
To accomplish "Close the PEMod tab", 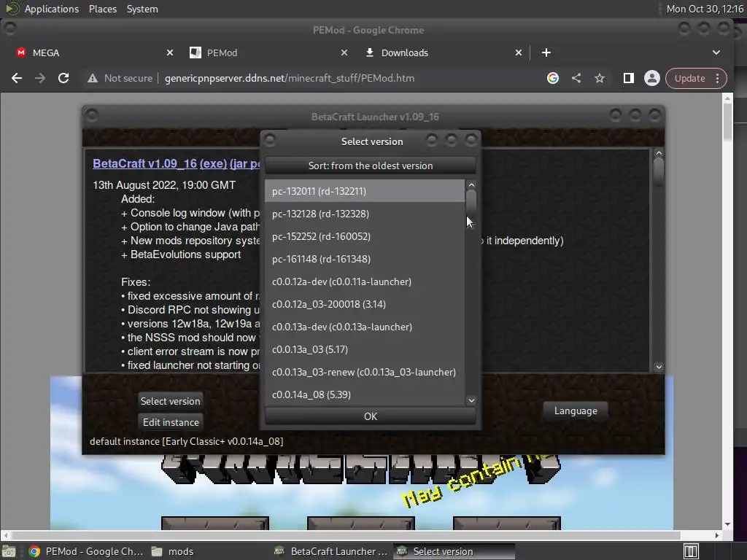I will (344, 52).
